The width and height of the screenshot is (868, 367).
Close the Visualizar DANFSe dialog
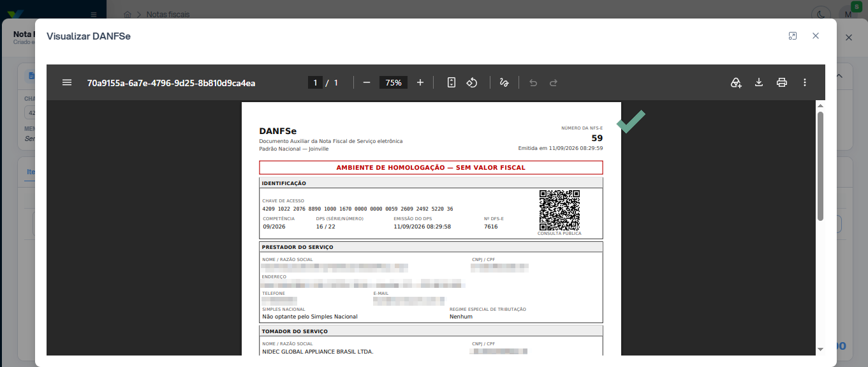pos(816,36)
